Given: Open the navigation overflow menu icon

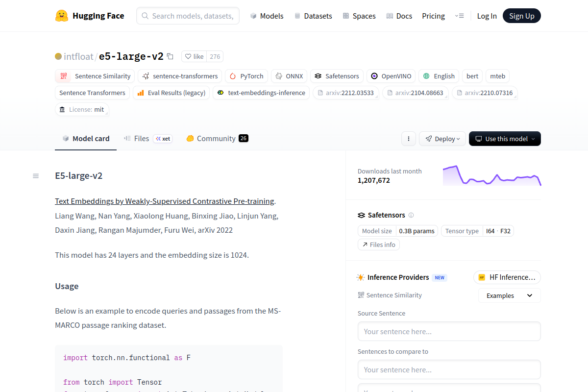Looking at the screenshot, I should (459, 16).
